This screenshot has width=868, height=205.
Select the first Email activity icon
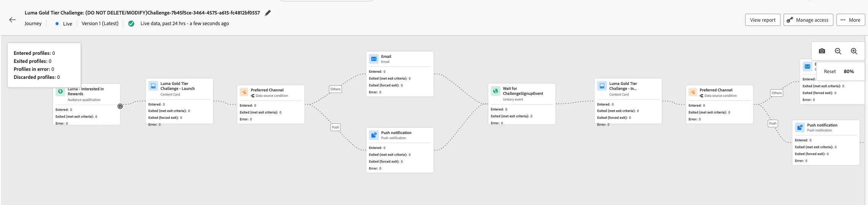pyautogui.click(x=374, y=59)
